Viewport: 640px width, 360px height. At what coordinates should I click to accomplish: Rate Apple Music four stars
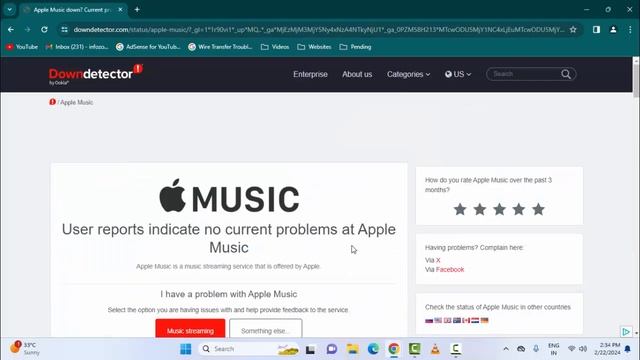[x=519, y=209]
